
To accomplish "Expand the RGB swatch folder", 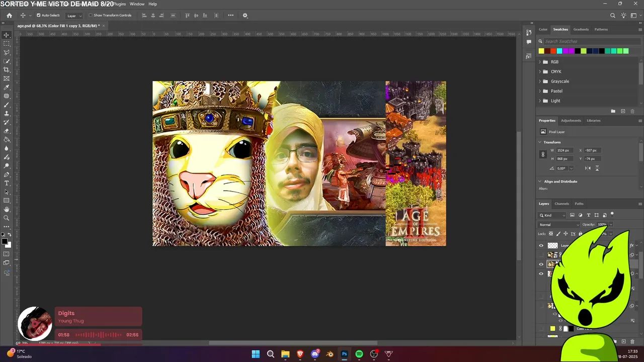I will (x=540, y=62).
